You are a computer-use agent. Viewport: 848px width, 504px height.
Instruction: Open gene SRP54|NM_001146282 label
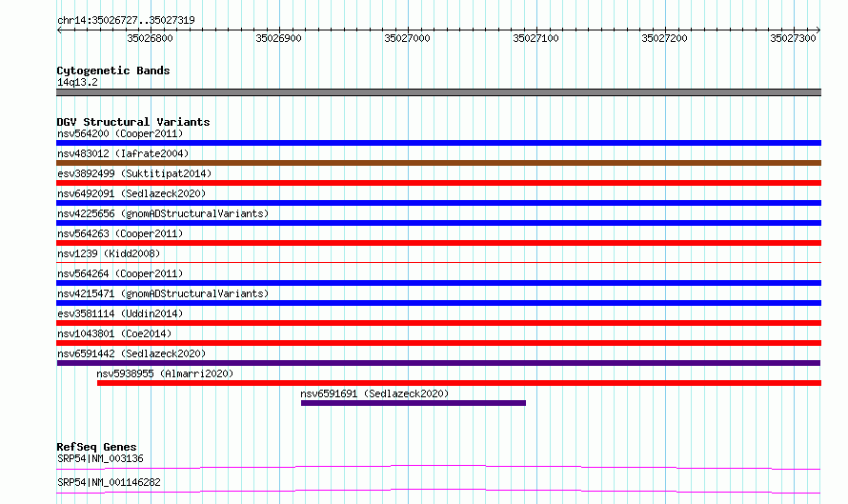click(x=109, y=482)
